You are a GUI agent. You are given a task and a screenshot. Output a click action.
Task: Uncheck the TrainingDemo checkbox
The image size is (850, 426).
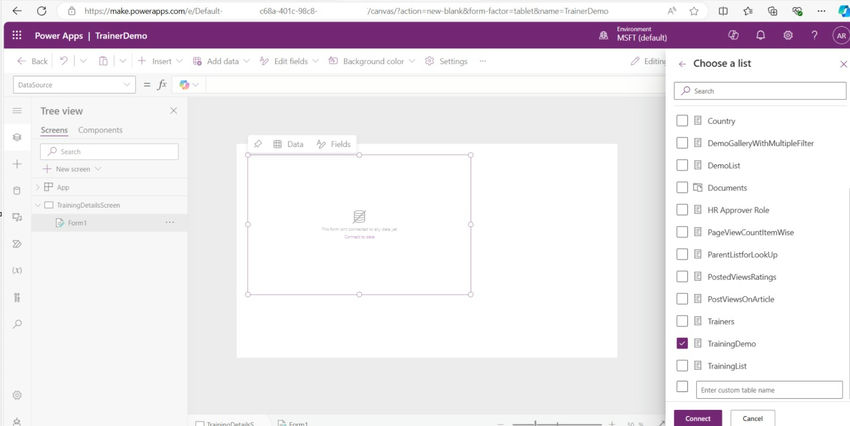(682, 343)
